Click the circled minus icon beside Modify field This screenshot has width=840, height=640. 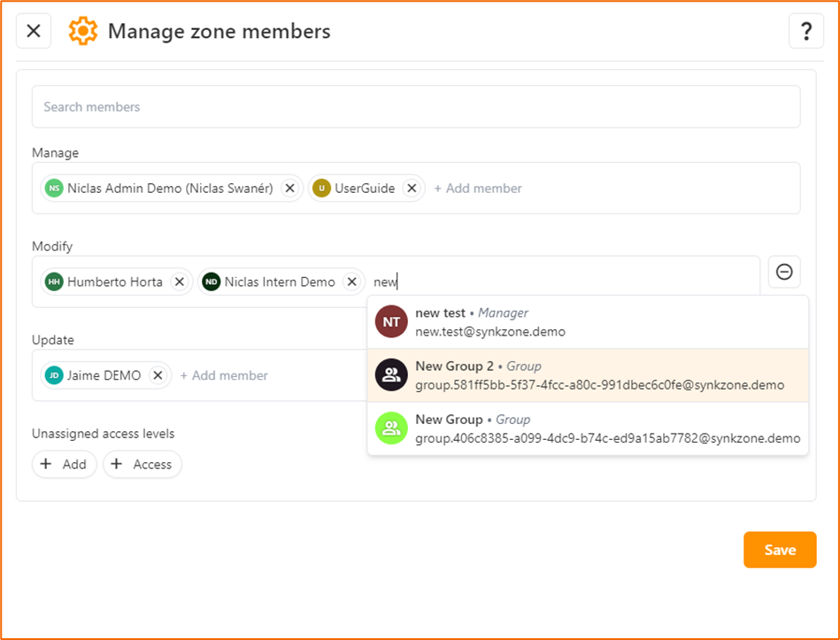click(x=784, y=272)
